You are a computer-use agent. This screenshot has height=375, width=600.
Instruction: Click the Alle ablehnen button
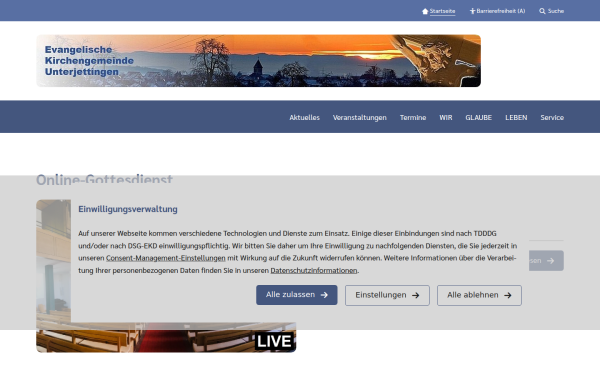479,295
